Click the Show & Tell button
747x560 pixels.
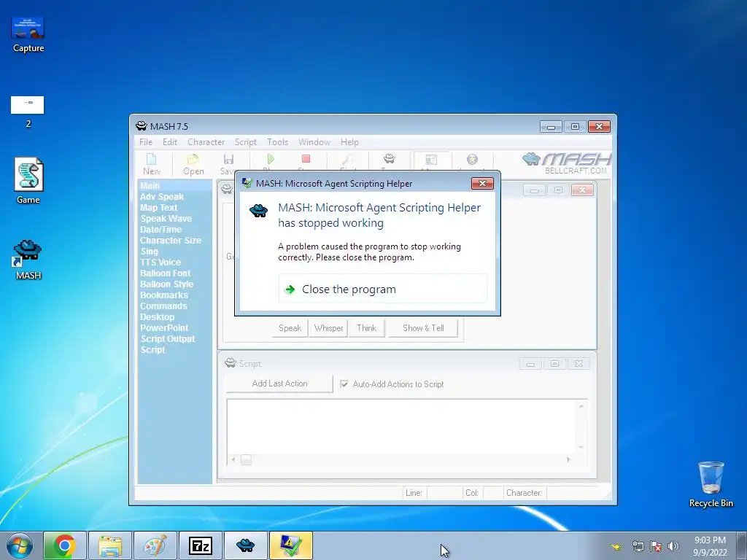(x=423, y=328)
